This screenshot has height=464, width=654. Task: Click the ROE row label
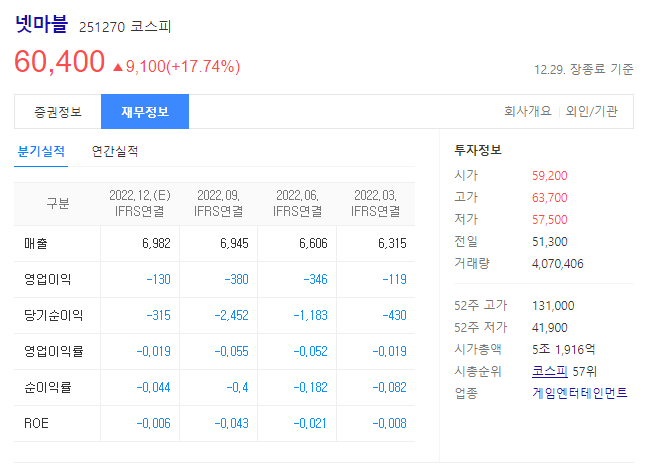click(x=36, y=423)
